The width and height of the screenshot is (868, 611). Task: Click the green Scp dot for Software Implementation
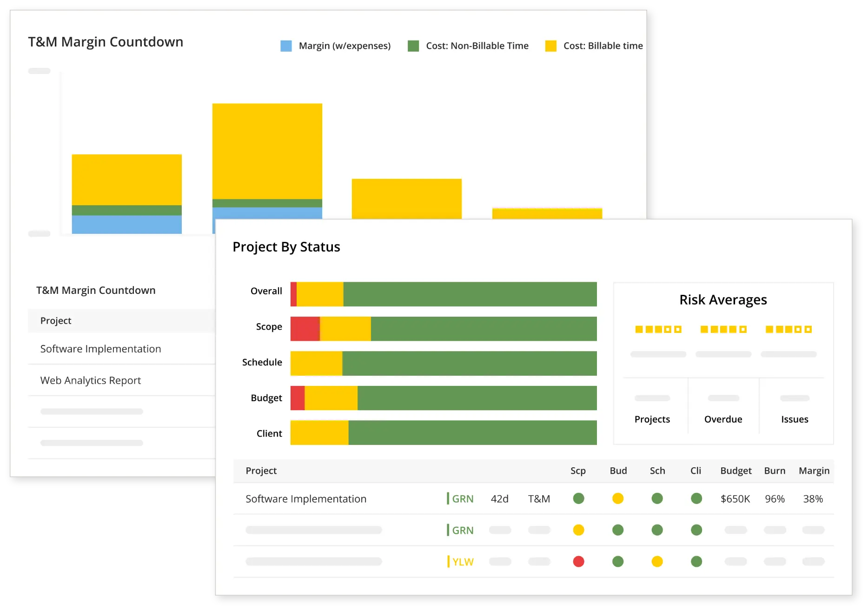(579, 498)
